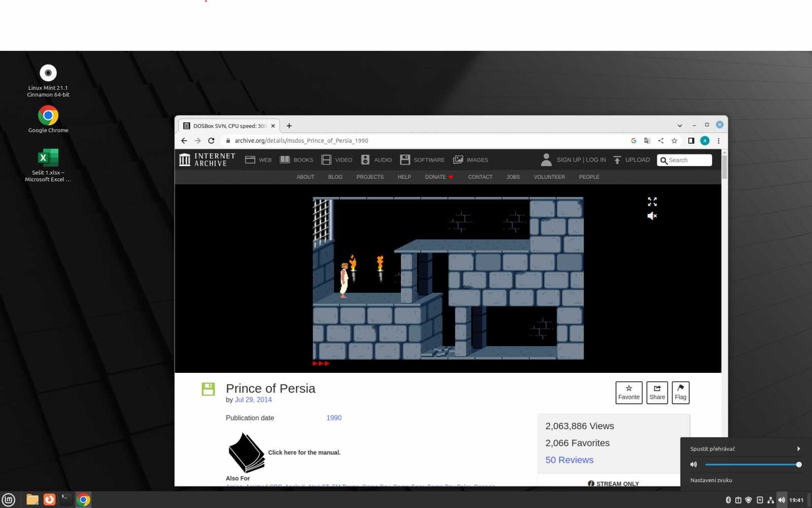The image size is (812, 508).
Task: Close the DOSBox SVN tab
Action: tap(273, 126)
